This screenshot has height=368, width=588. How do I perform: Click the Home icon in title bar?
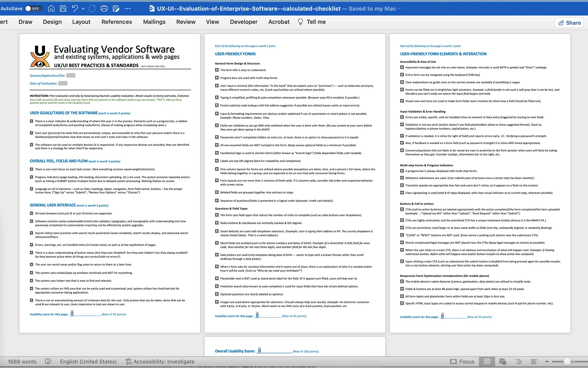click(51, 9)
